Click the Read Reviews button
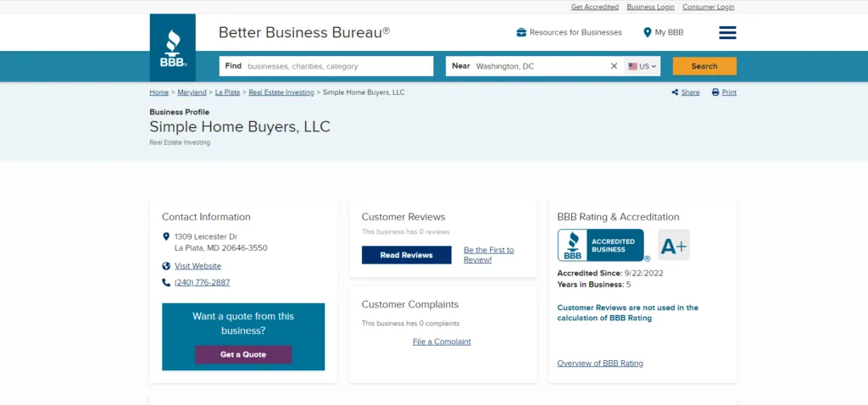Screen dimensions: 868x405 (406, 255)
